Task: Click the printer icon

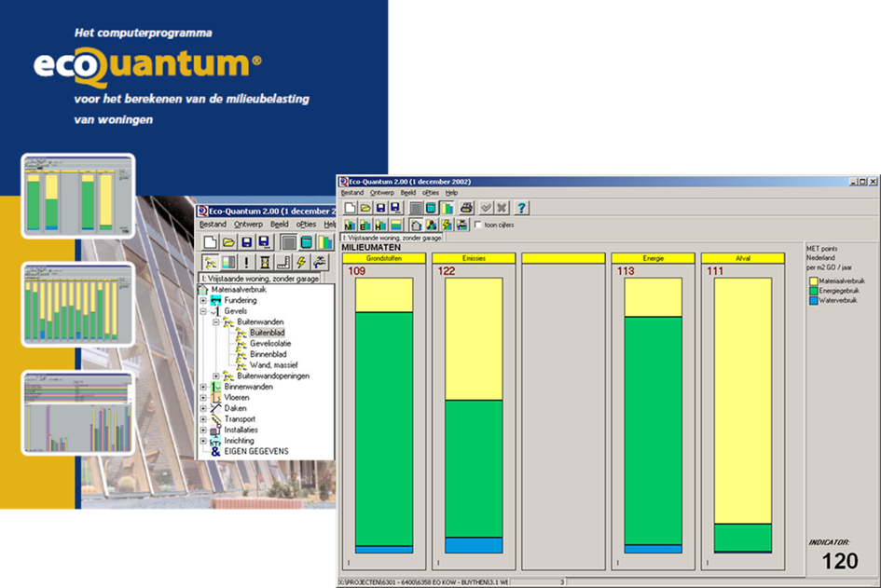Action: (466, 208)
